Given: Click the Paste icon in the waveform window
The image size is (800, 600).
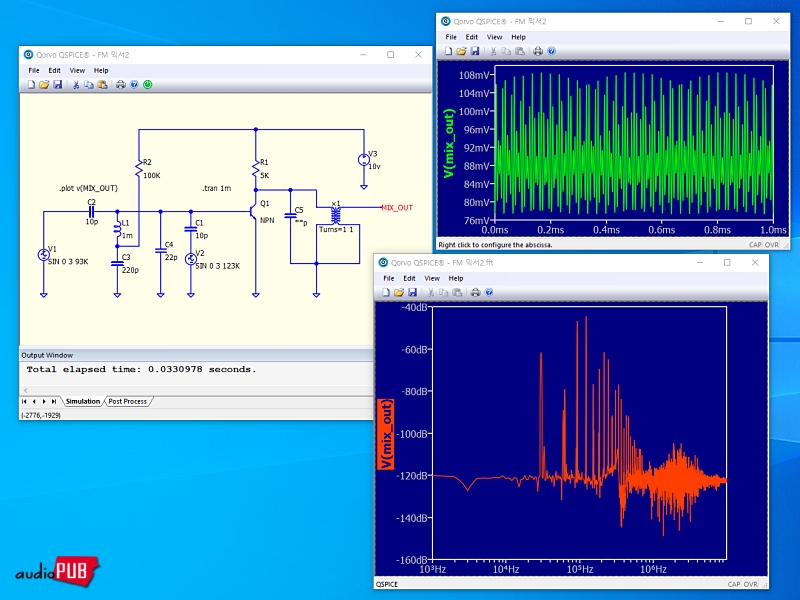Looking at the screenshot, I should (519, 51).
